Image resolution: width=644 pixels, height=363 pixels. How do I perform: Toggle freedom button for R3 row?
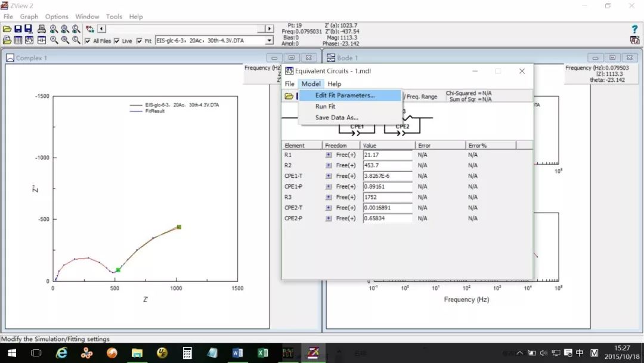(x=329, y=198)
